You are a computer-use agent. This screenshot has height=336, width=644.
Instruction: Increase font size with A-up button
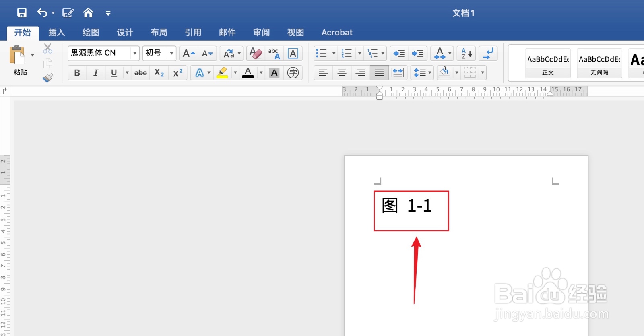tap(189, 53)
